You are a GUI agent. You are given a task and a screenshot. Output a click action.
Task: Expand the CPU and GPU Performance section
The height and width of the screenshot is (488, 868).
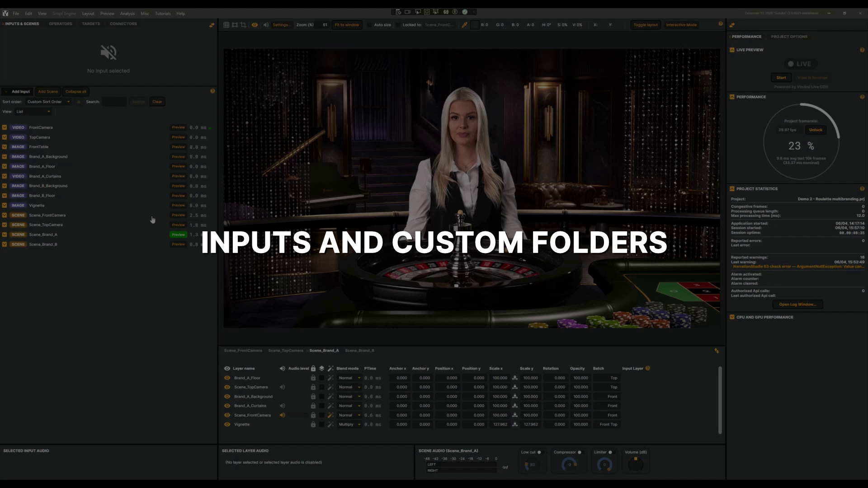point(732,317)
